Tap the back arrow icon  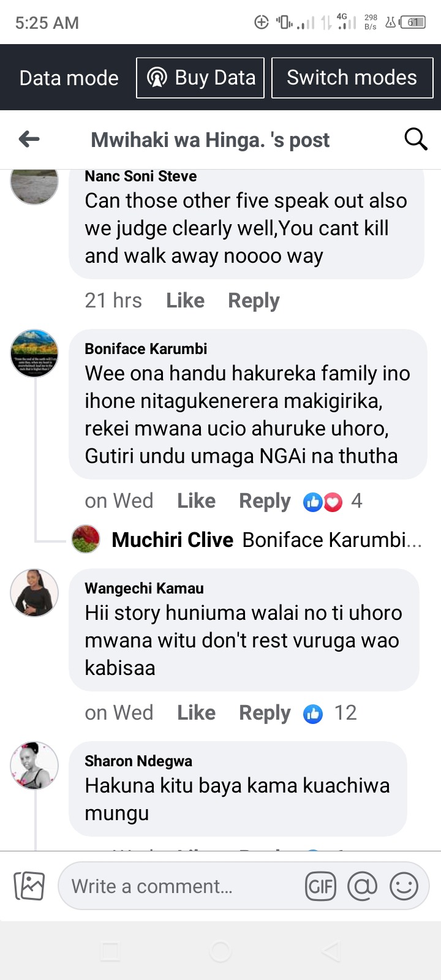coord(29,140)
